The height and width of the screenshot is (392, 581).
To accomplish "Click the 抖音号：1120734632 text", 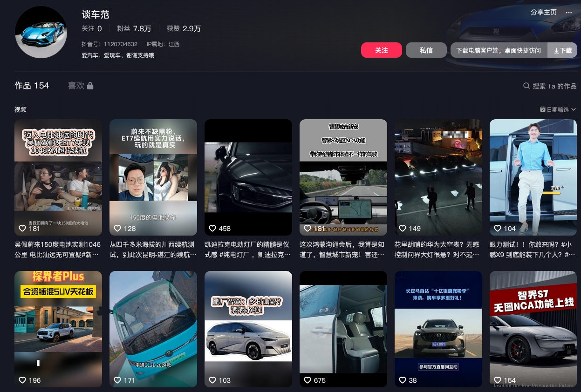I will coord(109,44).
